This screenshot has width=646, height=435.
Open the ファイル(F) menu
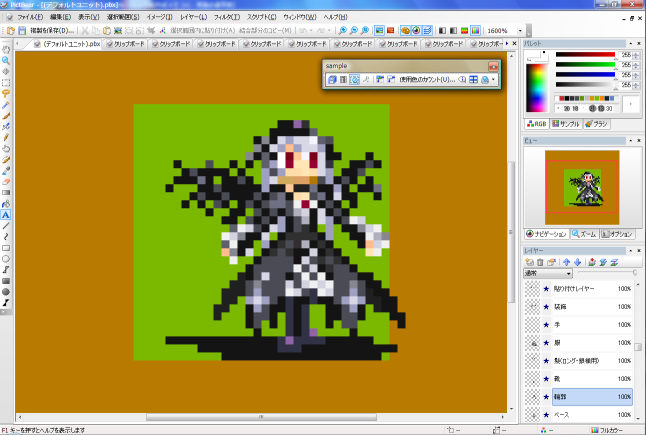point(30,17)
